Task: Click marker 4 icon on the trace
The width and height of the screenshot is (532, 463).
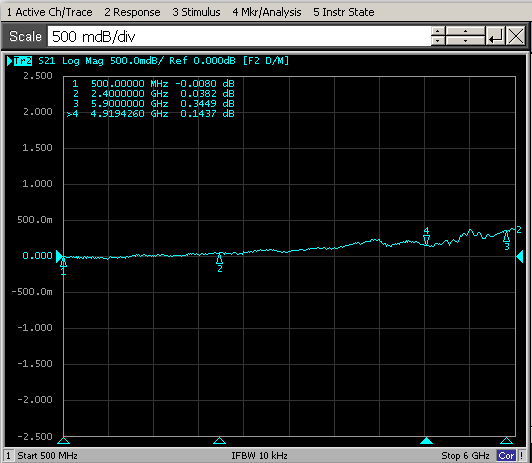Action: point(426,236)
